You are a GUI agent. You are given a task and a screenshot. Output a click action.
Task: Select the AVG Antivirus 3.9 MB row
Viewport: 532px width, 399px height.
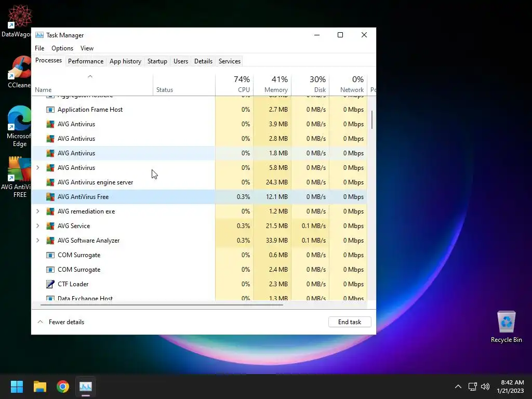(199, 124)
